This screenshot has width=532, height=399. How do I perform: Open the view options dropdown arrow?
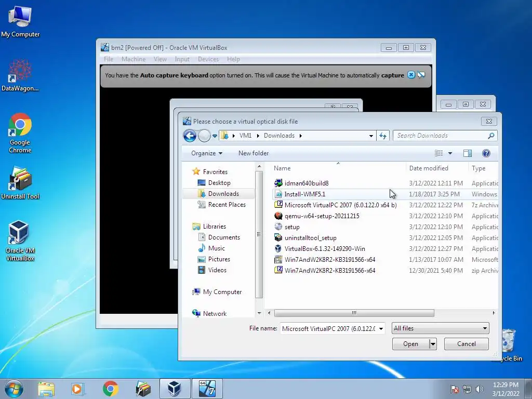pyautogui.click(x=450, y=153)
